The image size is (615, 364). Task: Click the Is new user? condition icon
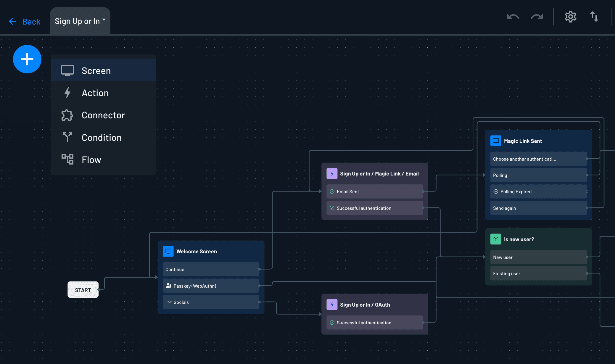click(496, 239)
